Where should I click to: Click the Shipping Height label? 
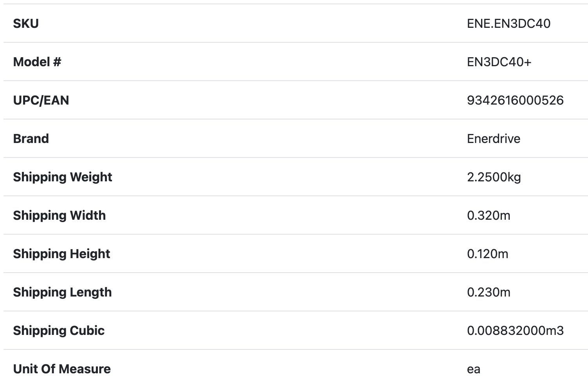pos(61,254)
